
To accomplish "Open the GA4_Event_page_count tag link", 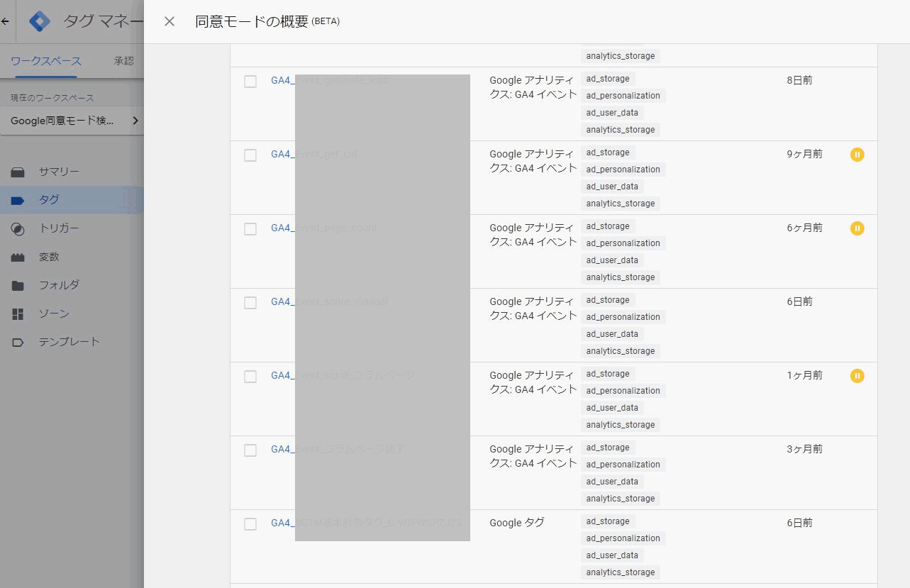I will click(x=324, y=228).
